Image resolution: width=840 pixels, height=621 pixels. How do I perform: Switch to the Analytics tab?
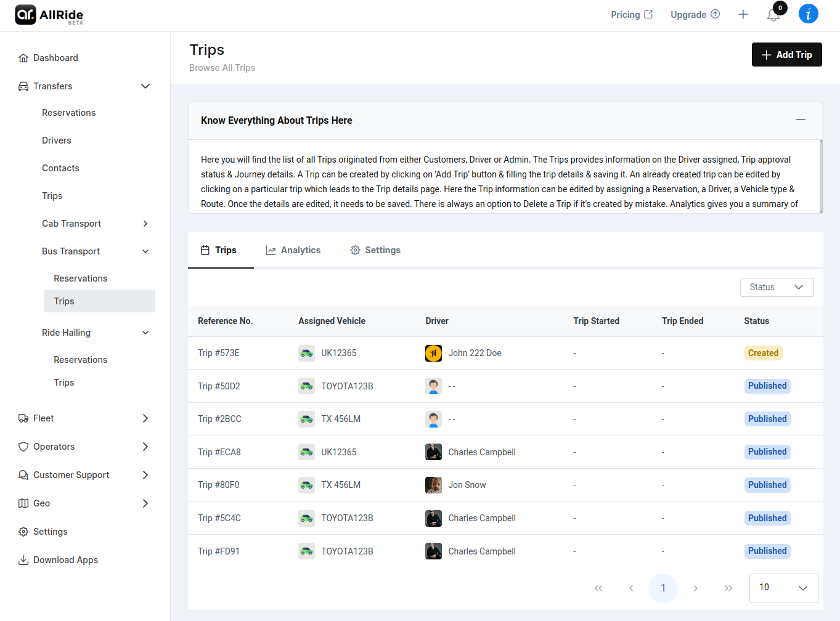(x=293, y=250)
